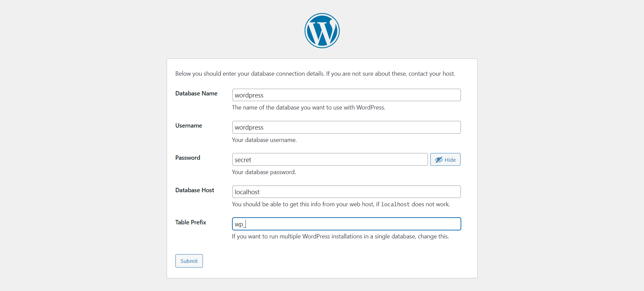
Task: Click the 'Your database password.' hint text
Action: click(x=264, y=172)
